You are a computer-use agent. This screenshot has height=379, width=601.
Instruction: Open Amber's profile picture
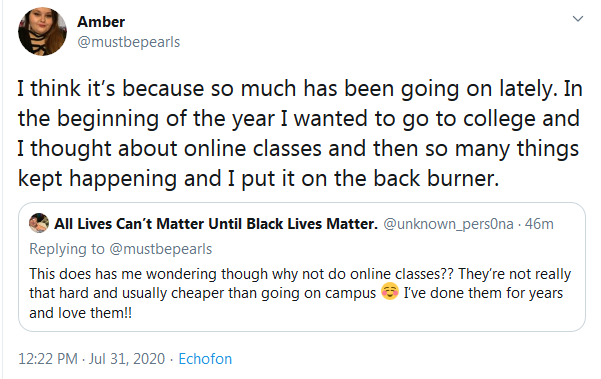click(42, 31)
